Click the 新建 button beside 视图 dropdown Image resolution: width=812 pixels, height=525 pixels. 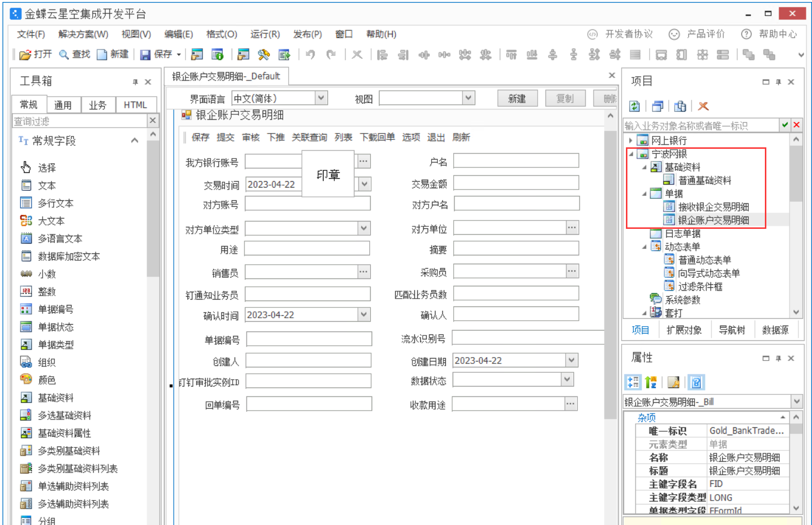[517, 99]
